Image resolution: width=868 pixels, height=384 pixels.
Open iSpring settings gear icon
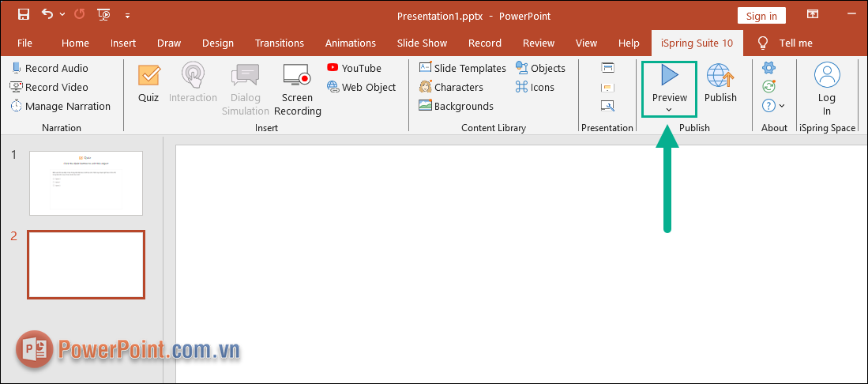pos(769,68)
